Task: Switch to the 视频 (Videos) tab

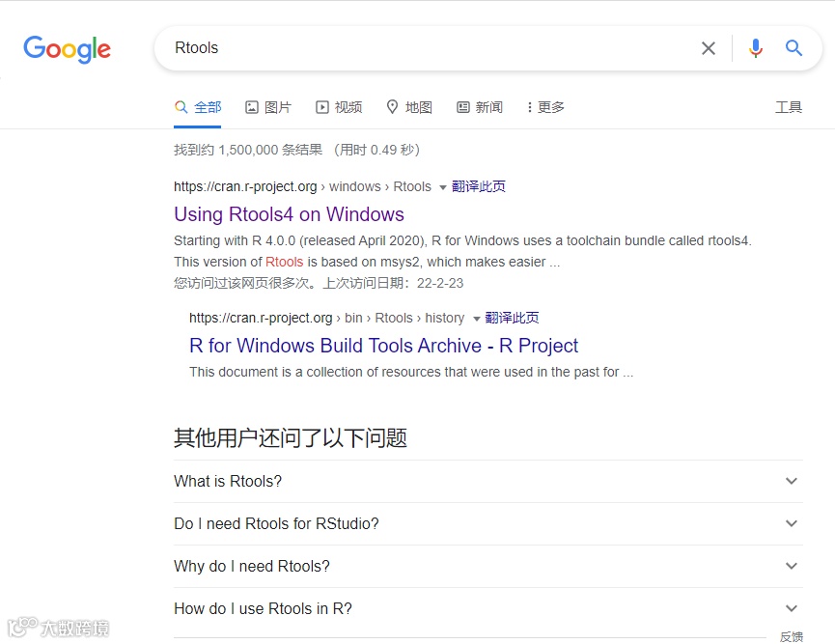Action: (339, 107)
